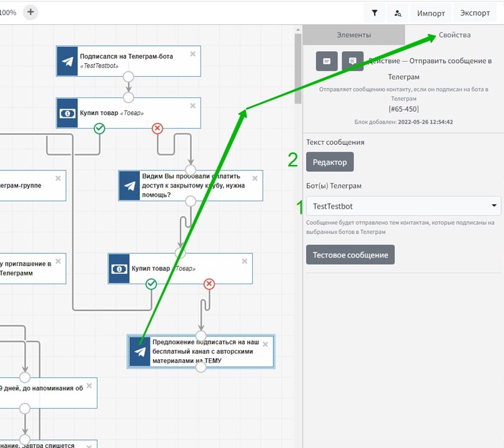Click Telegram icon on Предложение подписаться block
504x448 pixels.
pos(140,352)
